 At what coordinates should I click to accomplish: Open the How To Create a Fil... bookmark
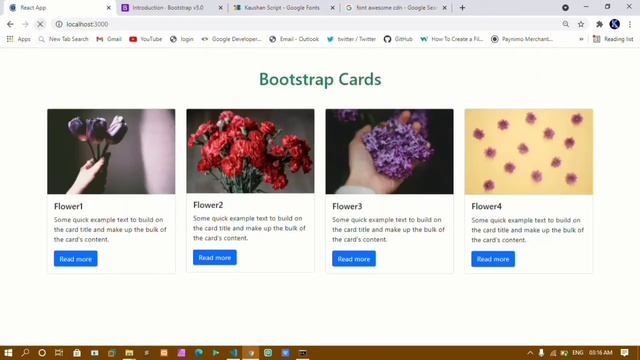451,39
